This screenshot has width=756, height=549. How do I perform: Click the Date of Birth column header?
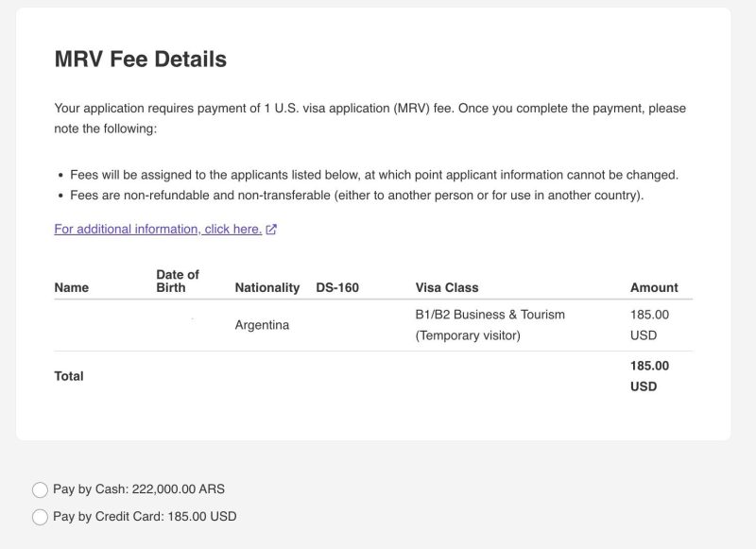pyautogui.click(x=178, y=281)
